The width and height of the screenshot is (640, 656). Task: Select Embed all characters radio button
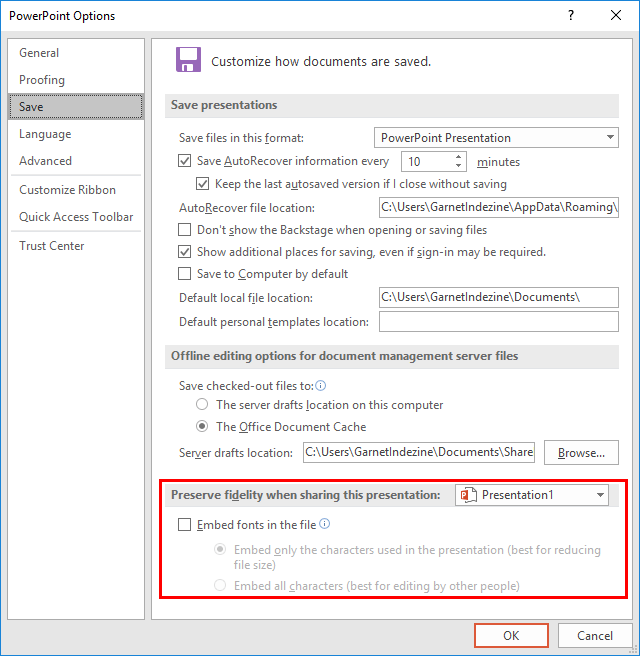click(220, 585)
